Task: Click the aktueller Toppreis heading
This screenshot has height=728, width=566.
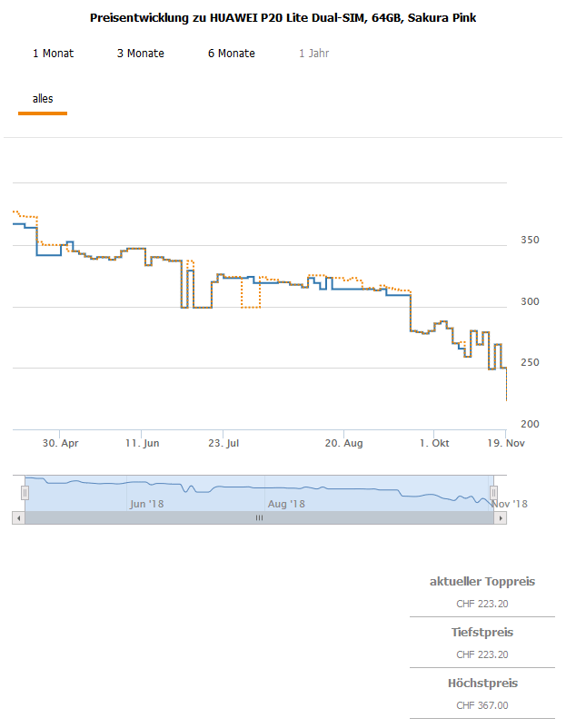Action: [x=482, y=581]
